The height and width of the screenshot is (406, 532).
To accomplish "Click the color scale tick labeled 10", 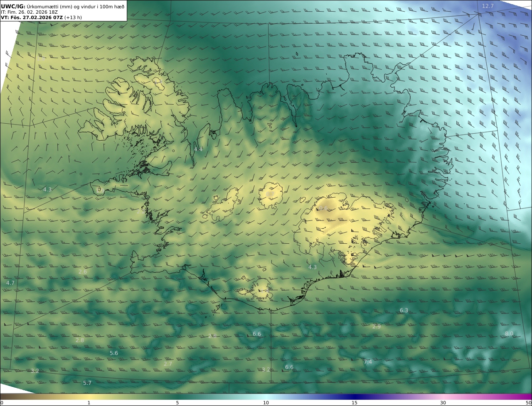I will [266, 403].
